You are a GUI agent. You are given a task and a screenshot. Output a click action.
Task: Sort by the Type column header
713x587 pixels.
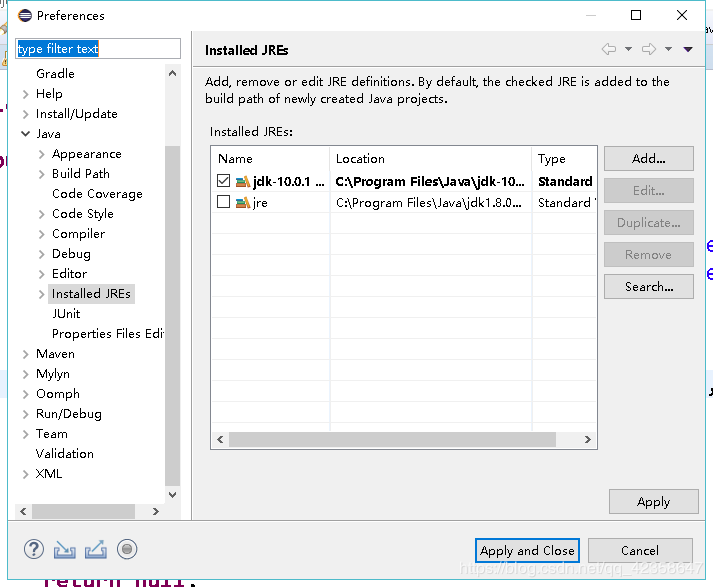pos(564,159)
